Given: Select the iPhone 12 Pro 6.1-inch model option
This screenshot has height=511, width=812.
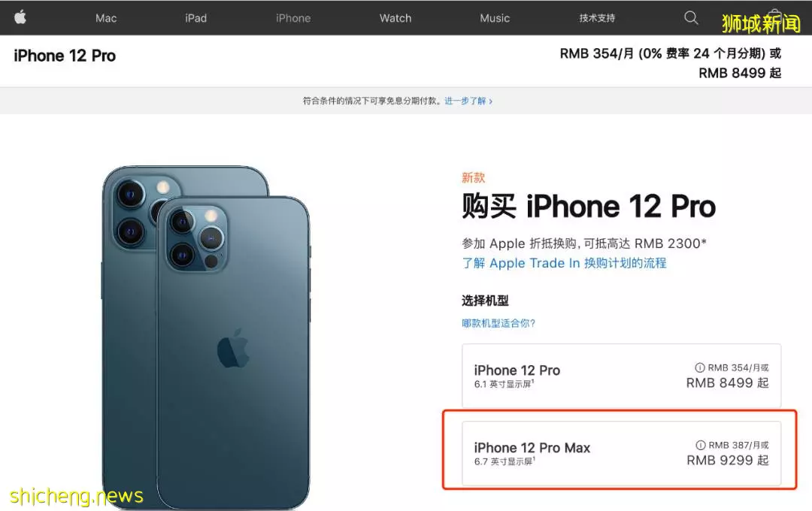Looking at the screenshot, I should pyautogui.click(x=622, y=376).
